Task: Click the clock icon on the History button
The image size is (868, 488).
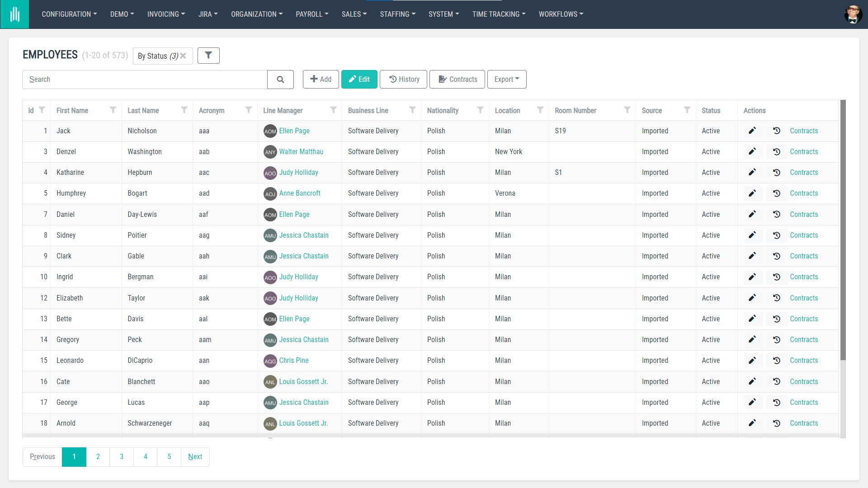Action: [x=392, y=79]
